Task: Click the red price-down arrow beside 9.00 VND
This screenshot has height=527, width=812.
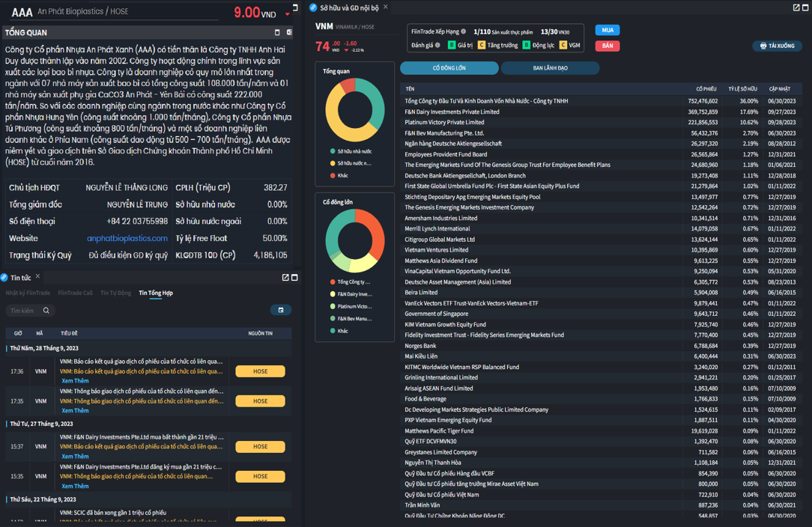Action: [287, 14]
